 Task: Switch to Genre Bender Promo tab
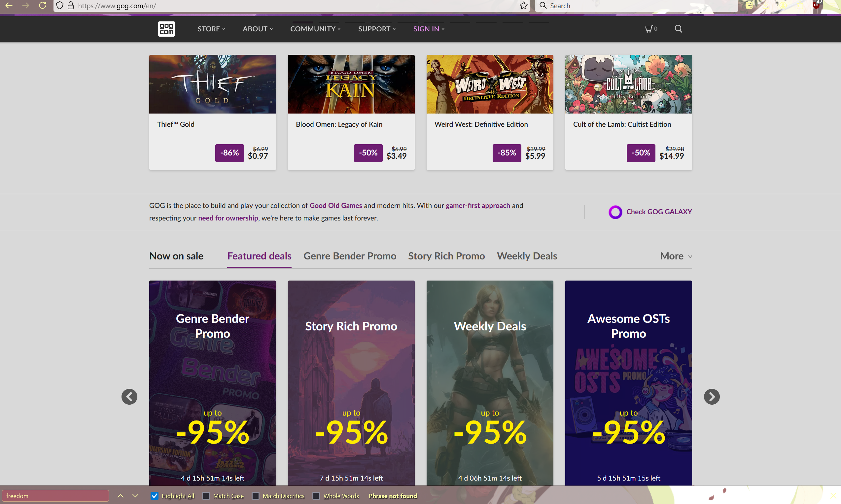click(350, 256)
